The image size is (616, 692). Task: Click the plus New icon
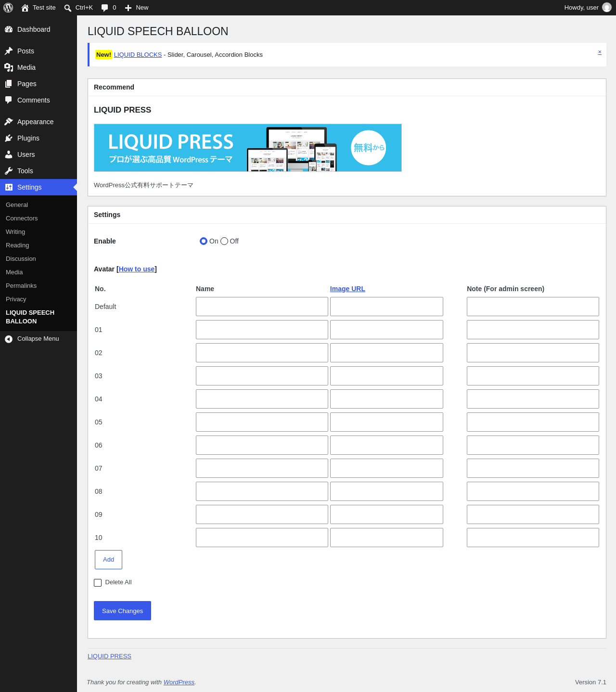point(128,8)
